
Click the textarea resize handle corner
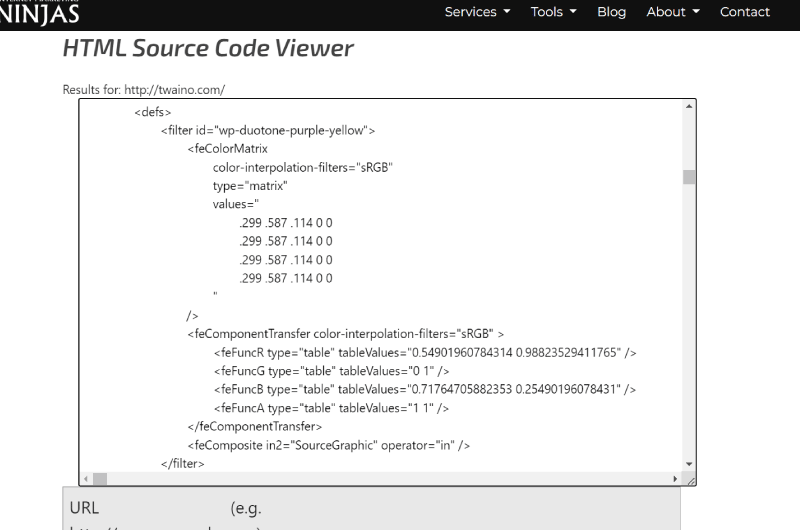690,480
